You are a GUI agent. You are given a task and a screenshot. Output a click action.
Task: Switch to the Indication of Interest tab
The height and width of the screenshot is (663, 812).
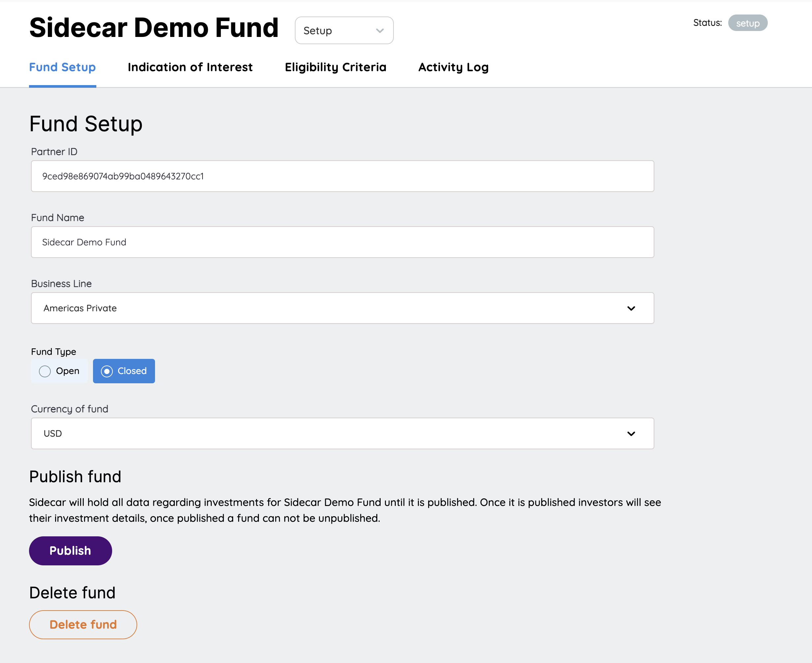tap(190, 67)
